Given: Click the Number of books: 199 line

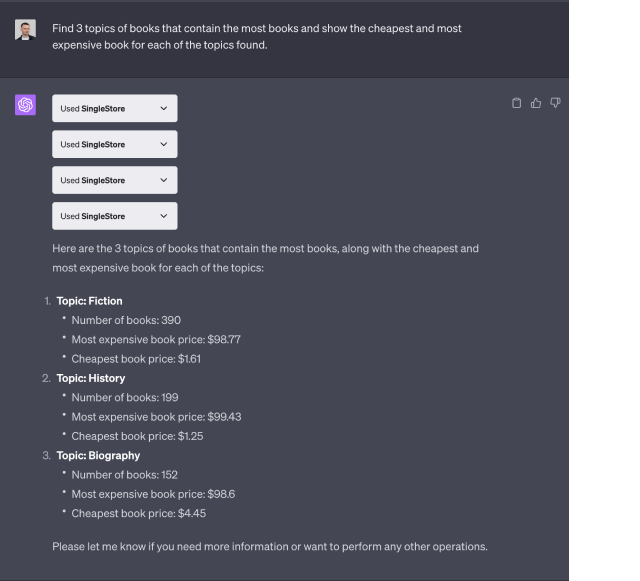Looking at the screenshot, I should coord(125,397).
